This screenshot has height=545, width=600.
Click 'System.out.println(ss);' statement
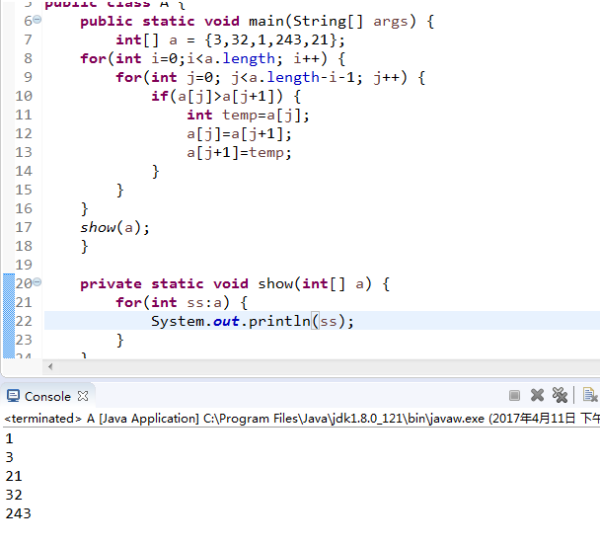(x=253, y=321)
